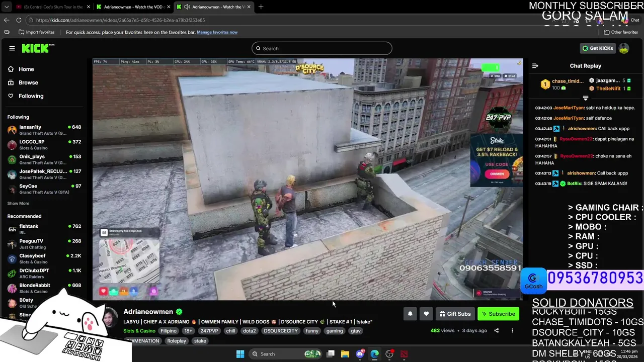Open the Kick hamburger sidebar menu

(12, 48)
